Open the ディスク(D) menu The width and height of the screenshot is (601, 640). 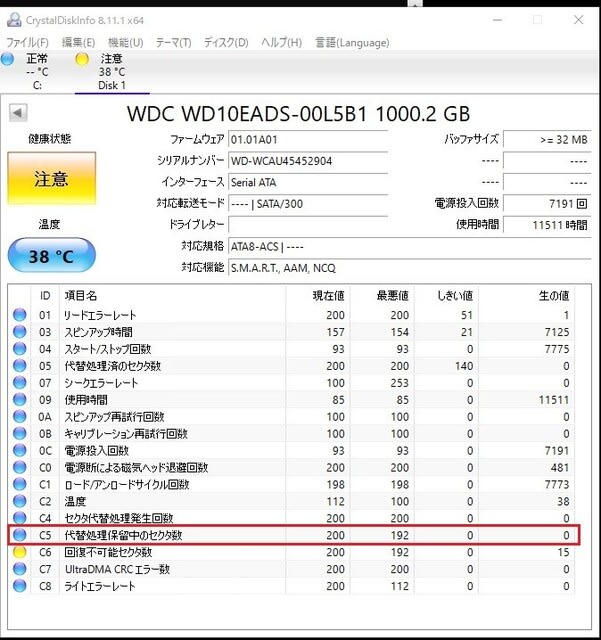pyautogui.click(x=226, y=42)
